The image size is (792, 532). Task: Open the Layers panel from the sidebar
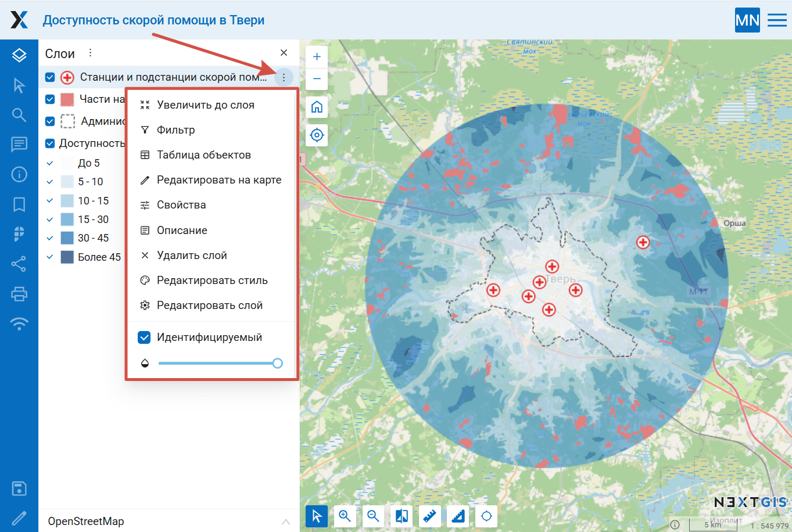(x=19, y=55)
